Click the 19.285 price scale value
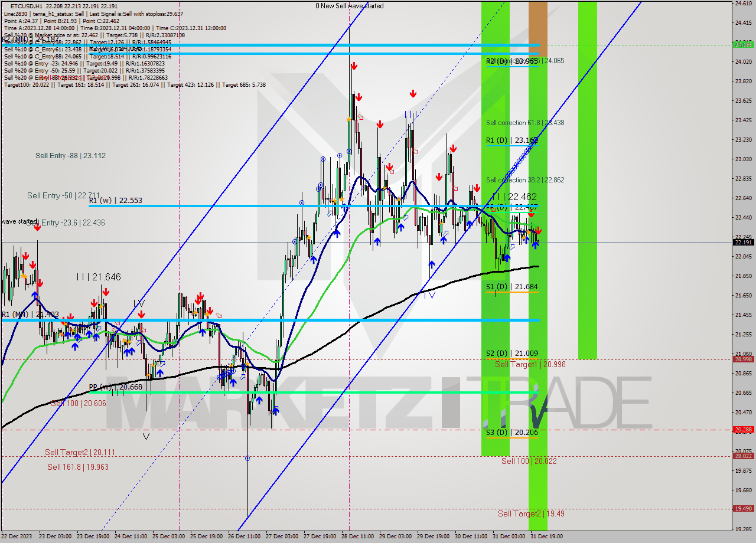This screenshot has width=756, height=543. tap(743, 529)
